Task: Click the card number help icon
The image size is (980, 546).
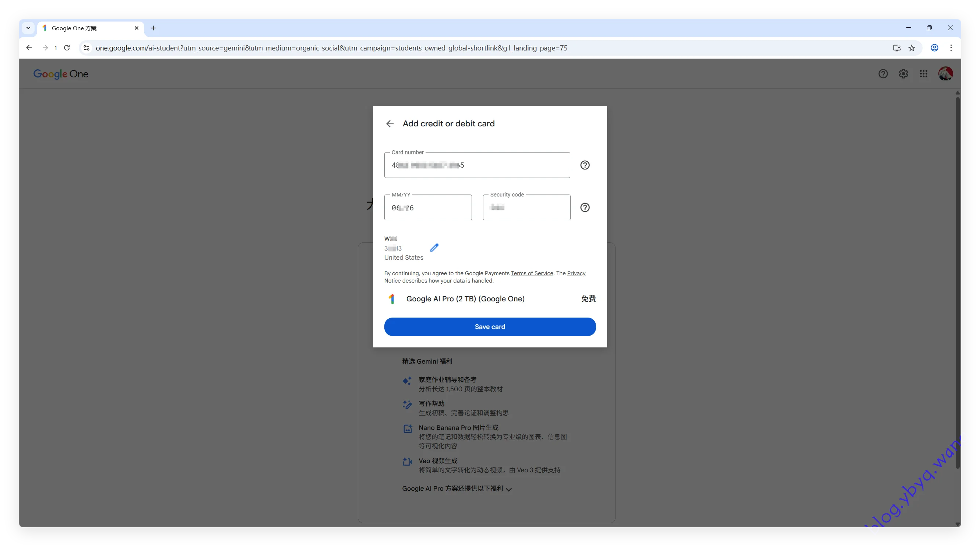Action: [x=585, y=165]
